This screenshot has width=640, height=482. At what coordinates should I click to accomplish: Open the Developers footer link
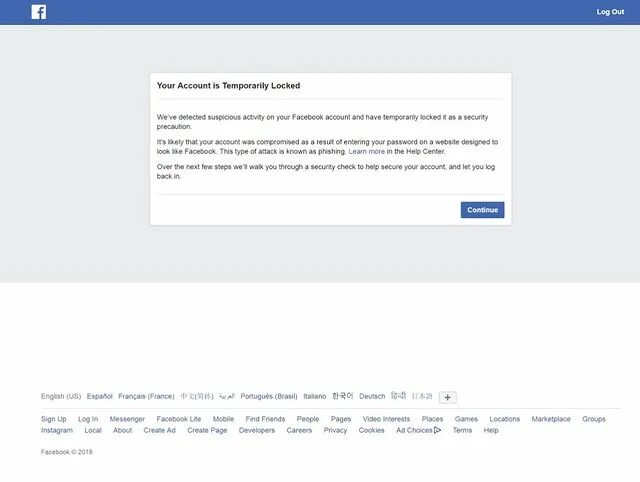coord(257,430)
